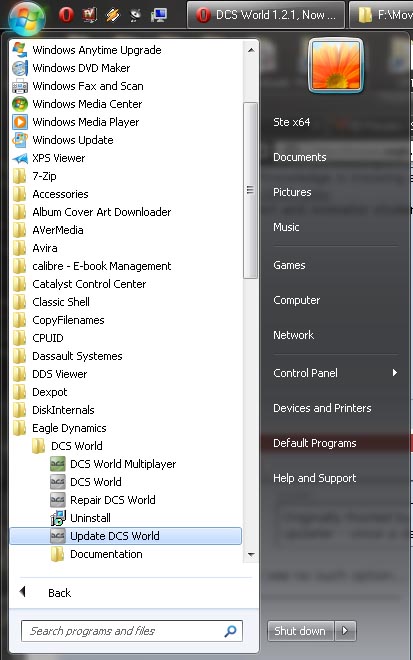Screen dimensions: 413x660
Task: Open Windows Anytime Upgrade icon
Action: (x=20, y=50)
